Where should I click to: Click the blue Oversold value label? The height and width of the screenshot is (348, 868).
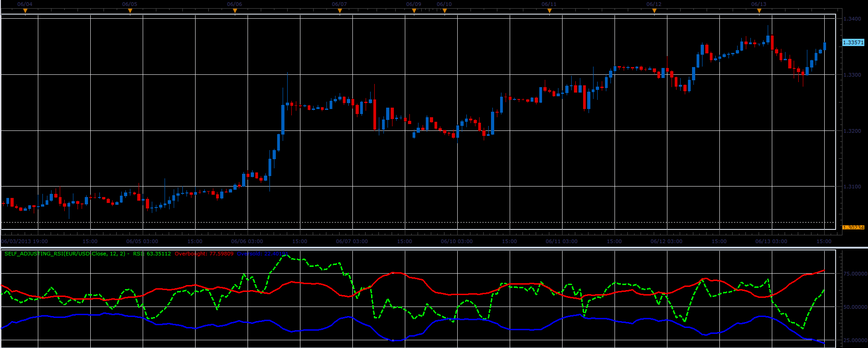coord(262,254)
